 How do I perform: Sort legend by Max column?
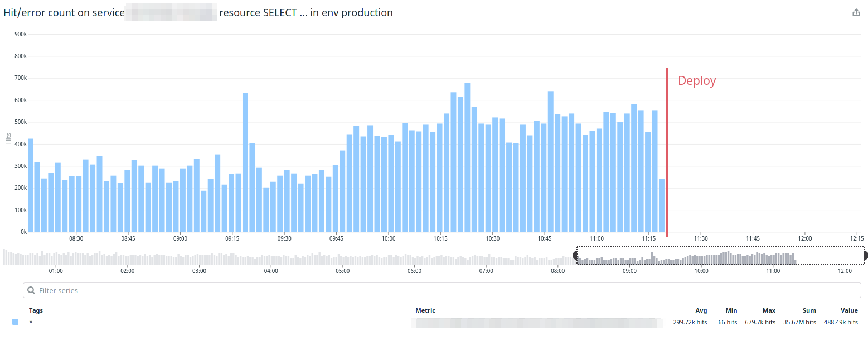click(769, 310)
